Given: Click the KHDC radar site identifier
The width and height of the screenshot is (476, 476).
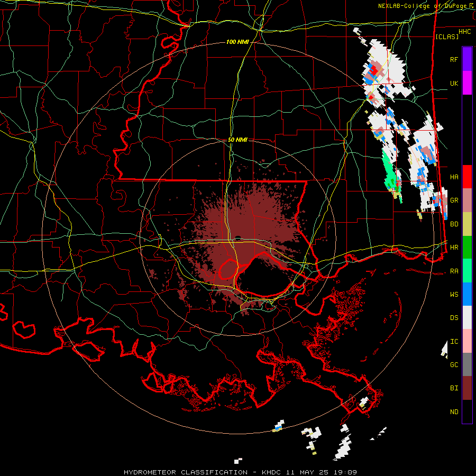Looking at the screenshot, I should point(272,472).
